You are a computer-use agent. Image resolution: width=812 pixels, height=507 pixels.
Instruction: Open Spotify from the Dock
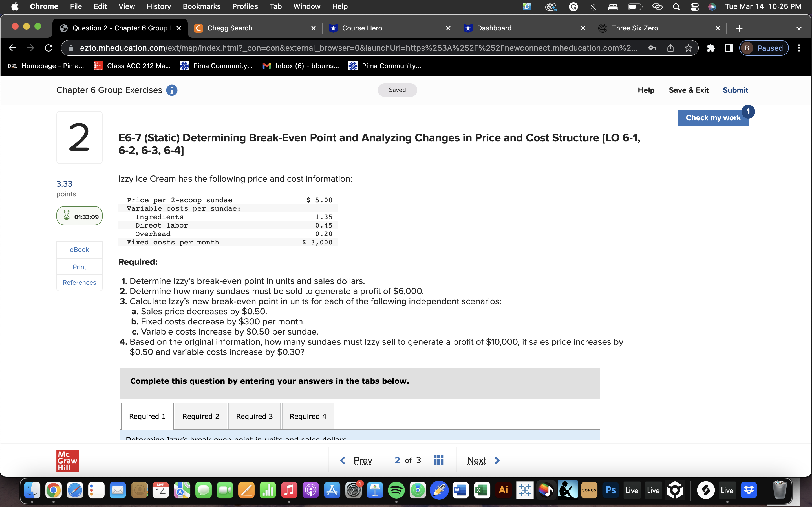[396, 490]
